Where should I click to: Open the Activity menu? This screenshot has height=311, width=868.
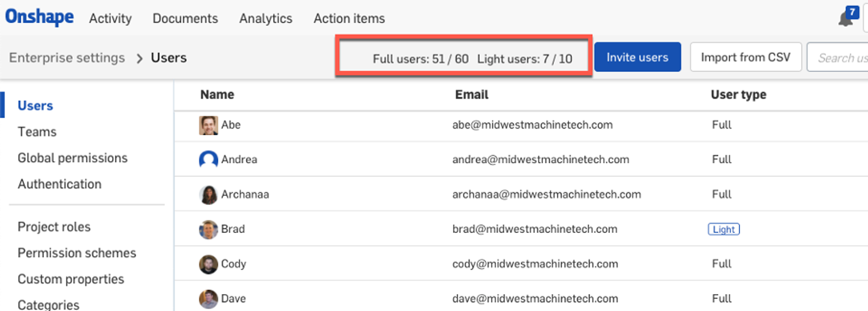pyautogui.click(x=110, y=18)
